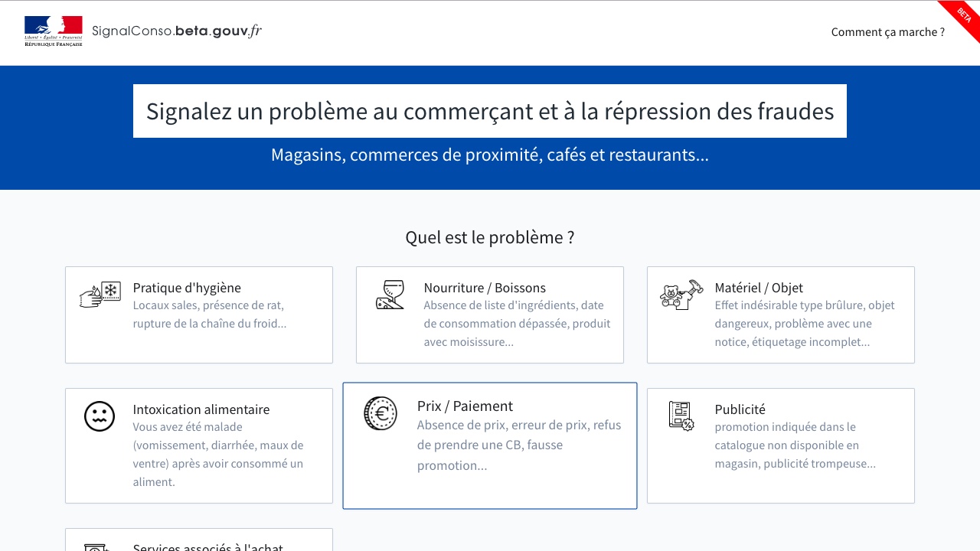Choose the Prix / Paiement category
This screenshot has width=980, height=551.
[x=490, y=445]
